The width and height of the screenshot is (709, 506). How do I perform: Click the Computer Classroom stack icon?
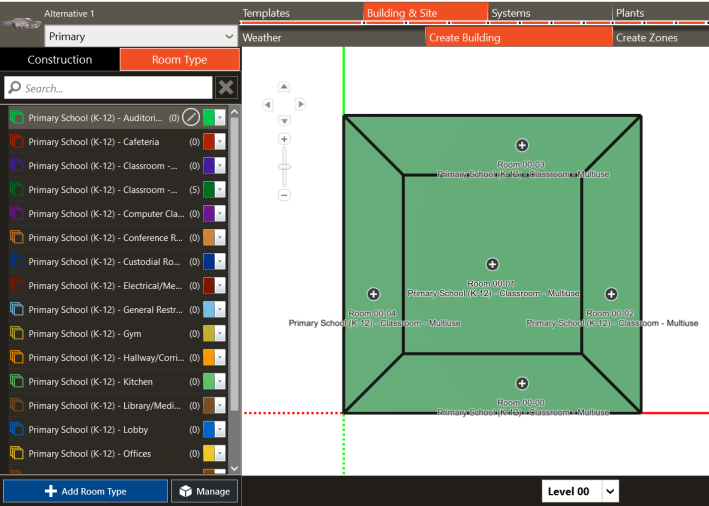pyautogui.click(x=17, y=213)
